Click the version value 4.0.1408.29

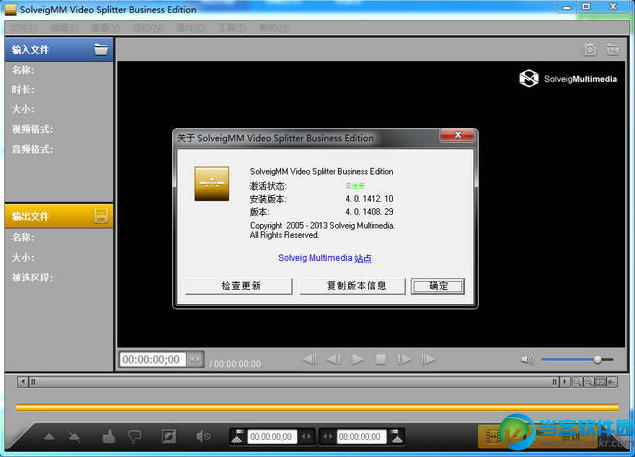click(369, 212)
